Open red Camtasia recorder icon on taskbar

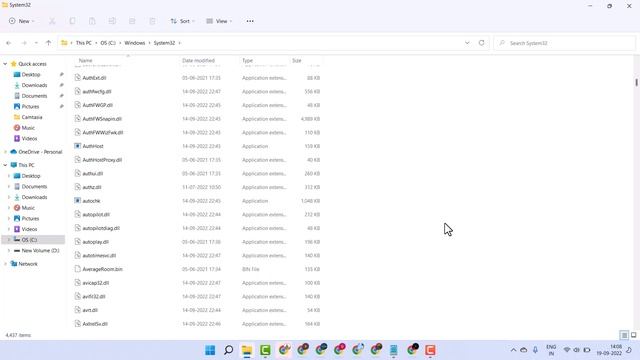pos(430,350)
